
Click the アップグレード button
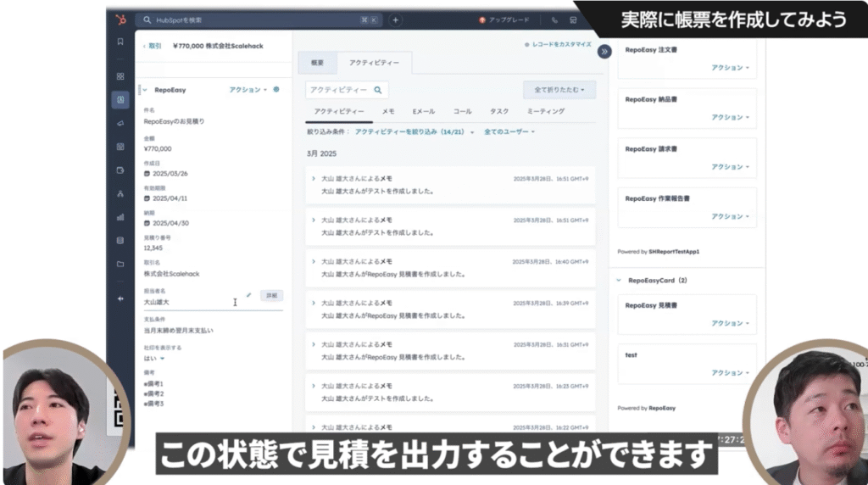tap(504, 20)
